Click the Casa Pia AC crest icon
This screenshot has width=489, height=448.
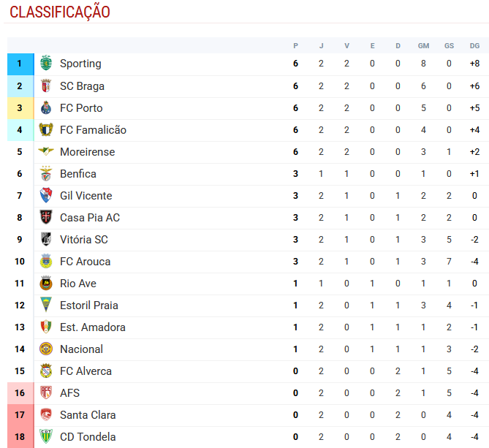[x=46, y=217]
